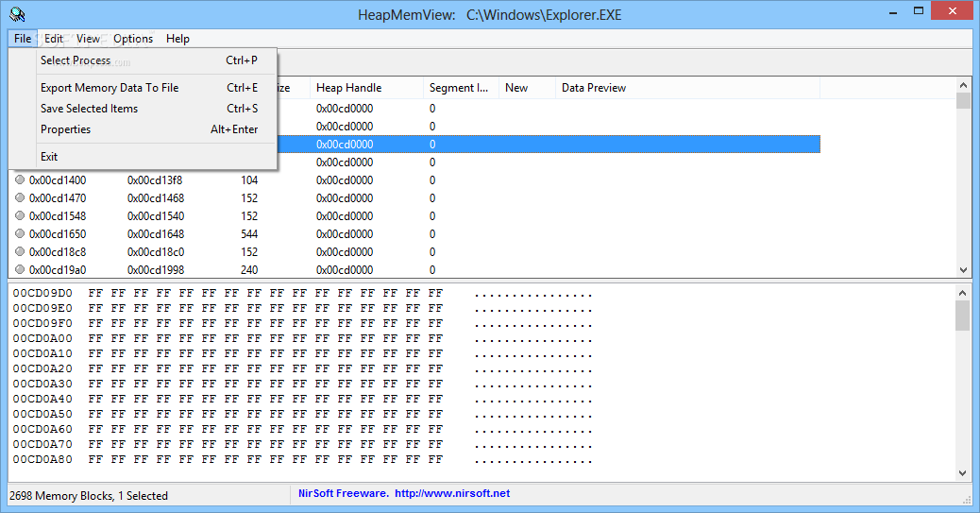The width and height of the screenshot is (980, 513).
Task: Click the size value 544
Action: pyautogui.click(x=249, y=234)
